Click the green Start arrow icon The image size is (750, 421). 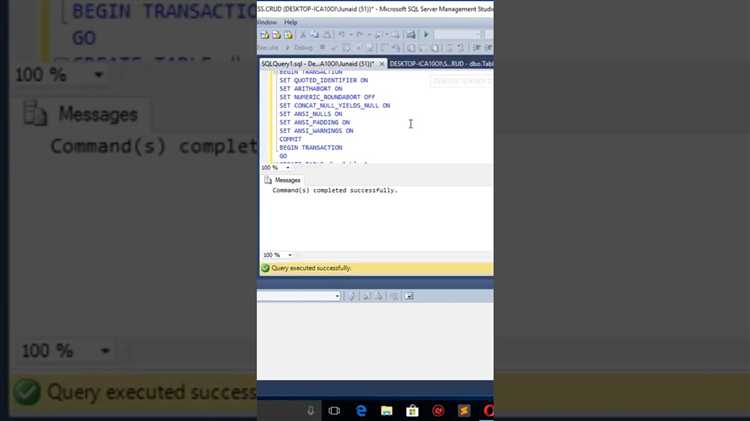[426, 35]
